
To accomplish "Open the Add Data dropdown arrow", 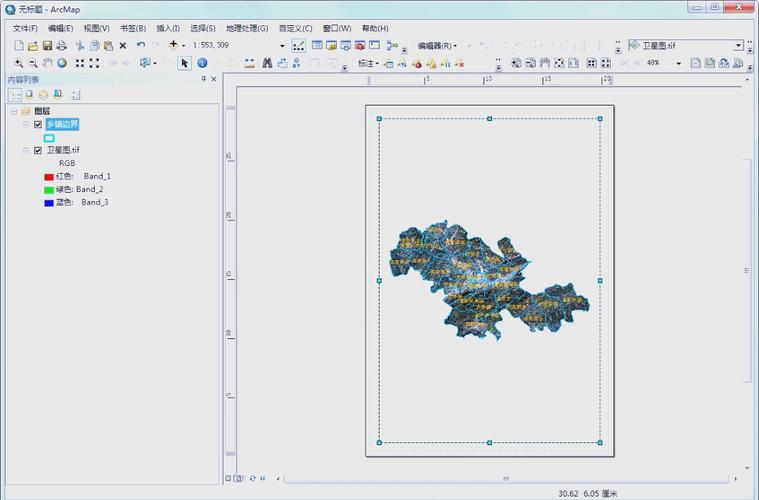I will pos(183,45).
